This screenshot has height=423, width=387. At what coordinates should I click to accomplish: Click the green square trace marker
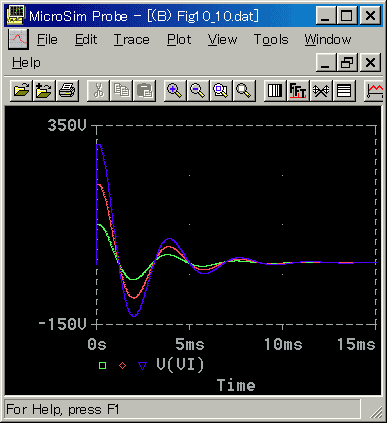coord(102,366)
